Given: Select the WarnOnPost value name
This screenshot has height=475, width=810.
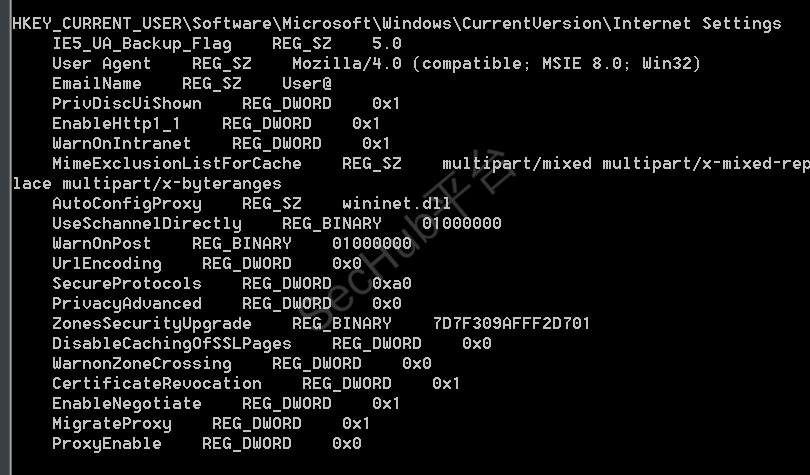Looking at the screenshot, I should point(101,243).
